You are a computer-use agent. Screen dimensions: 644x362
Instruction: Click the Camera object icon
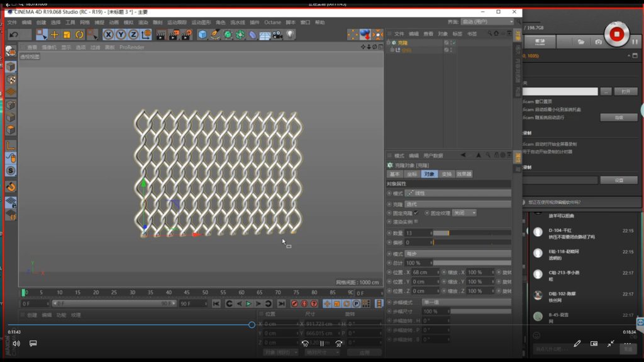click(277, 35)
